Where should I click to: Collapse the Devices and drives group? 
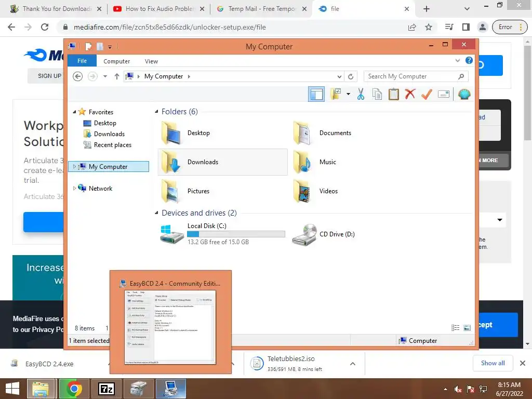coord(156,212)
